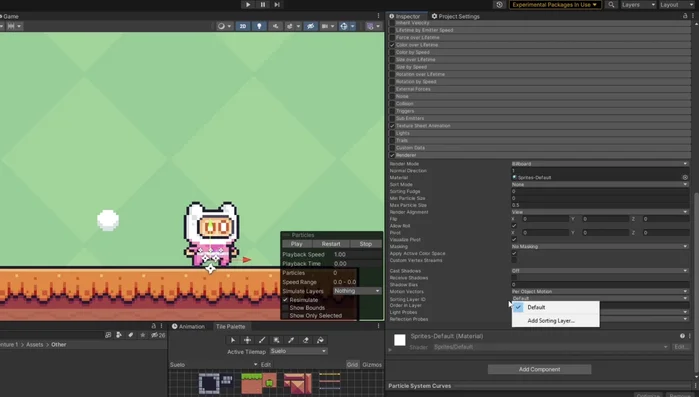Open the search magnifier icon in top bar

tap(611, 4)
